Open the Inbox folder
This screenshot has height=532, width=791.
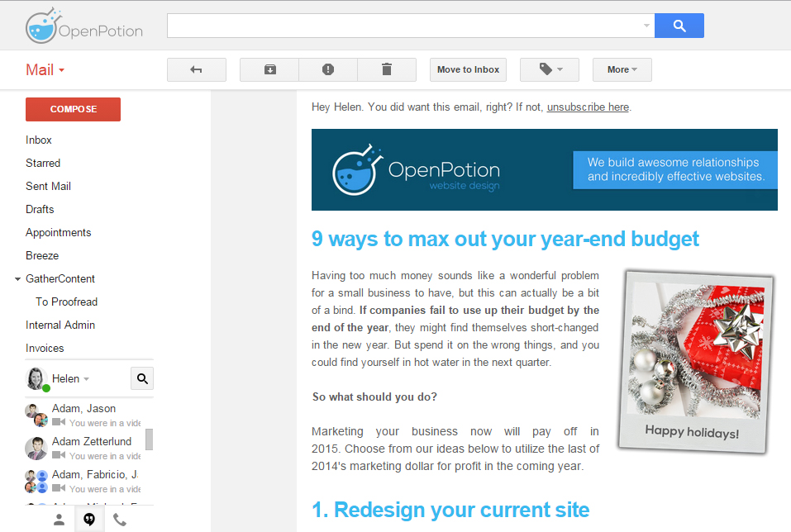pos(39,140)
